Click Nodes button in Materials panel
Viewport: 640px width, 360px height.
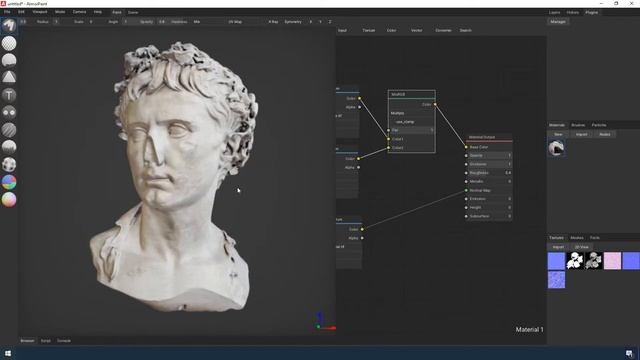[x=605, y=134]
